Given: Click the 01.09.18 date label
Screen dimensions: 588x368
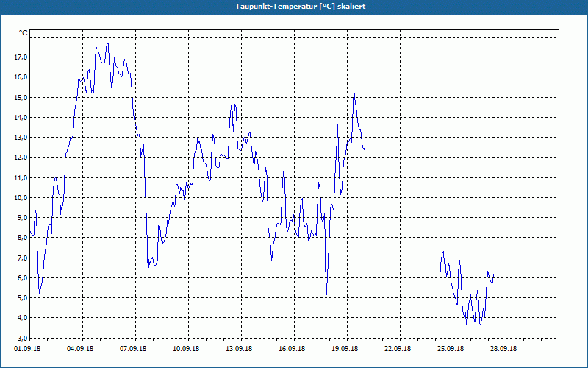Looking at the screenshot, I should (x=27, y=348).
